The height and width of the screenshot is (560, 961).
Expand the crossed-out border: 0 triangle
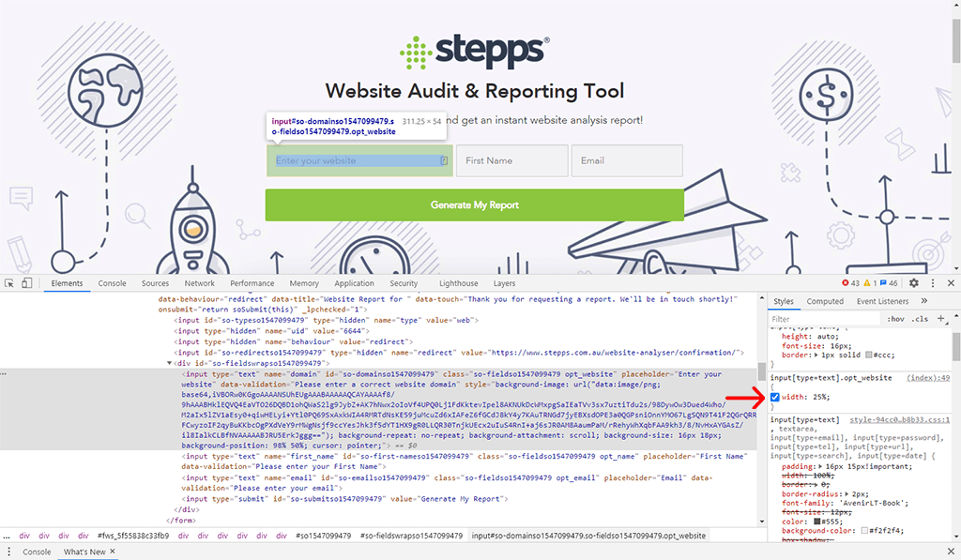click(x=816, y=485)
